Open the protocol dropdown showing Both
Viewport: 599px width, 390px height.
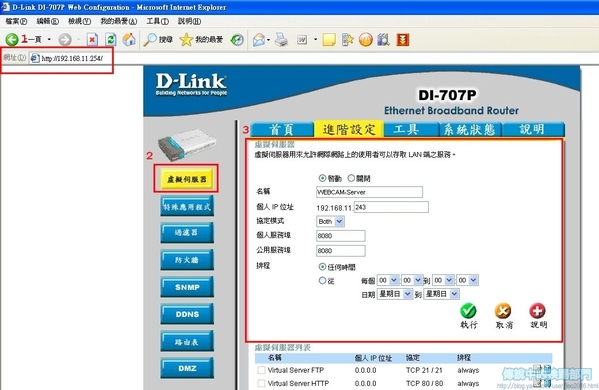(330, 221)
